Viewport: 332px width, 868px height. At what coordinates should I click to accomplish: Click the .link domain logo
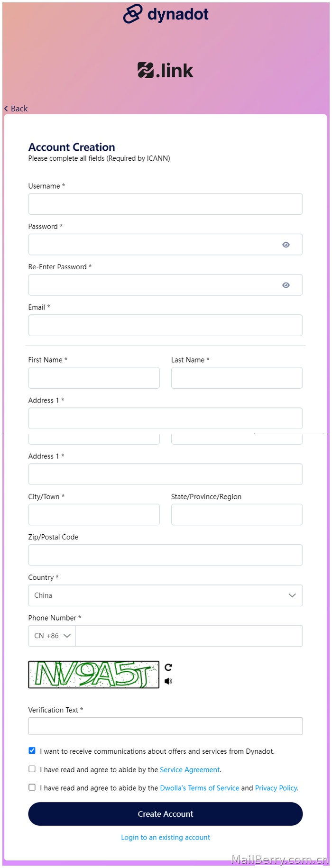[x=165, y=70]
